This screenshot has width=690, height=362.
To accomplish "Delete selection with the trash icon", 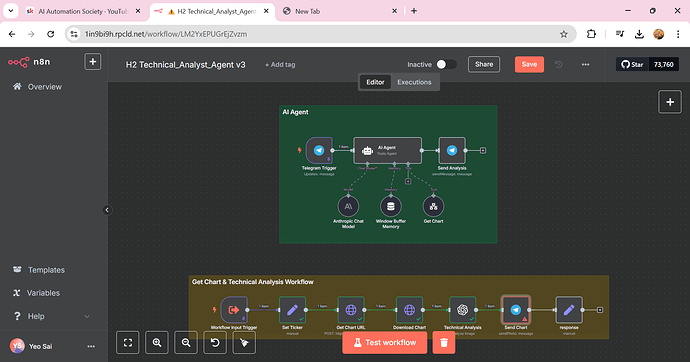I will coord(444,343).
